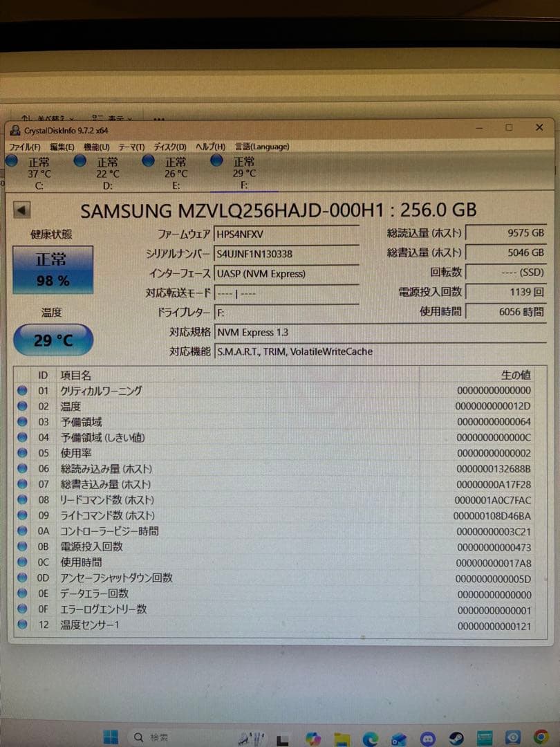The image size is (560, 747).
Task: Select drive E: disk tab at 26 °C
Action: point(171,173)
